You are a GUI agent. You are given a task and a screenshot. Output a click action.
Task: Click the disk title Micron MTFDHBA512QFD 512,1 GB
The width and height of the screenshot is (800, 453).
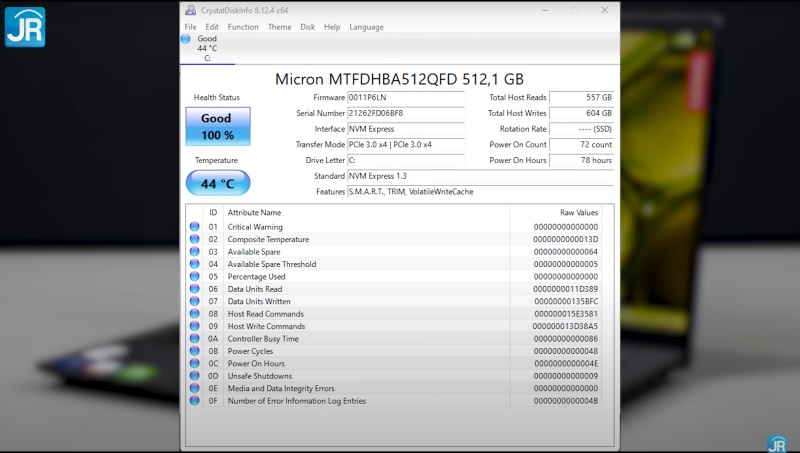pos(399,79)
